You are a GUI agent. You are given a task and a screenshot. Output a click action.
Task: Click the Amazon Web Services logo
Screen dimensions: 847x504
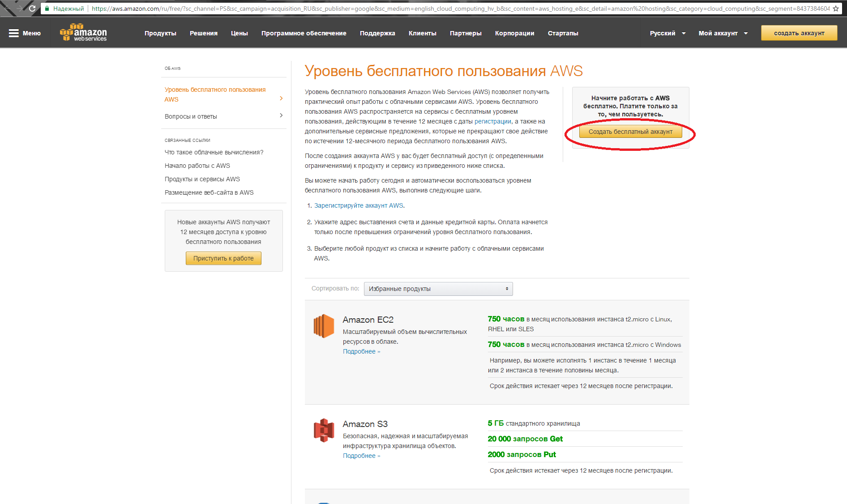pos(83,33)
